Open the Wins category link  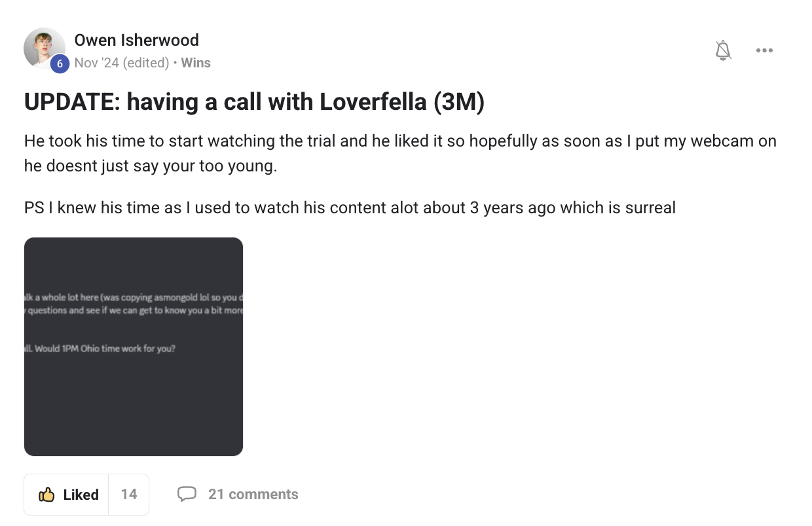click(195, 63)
